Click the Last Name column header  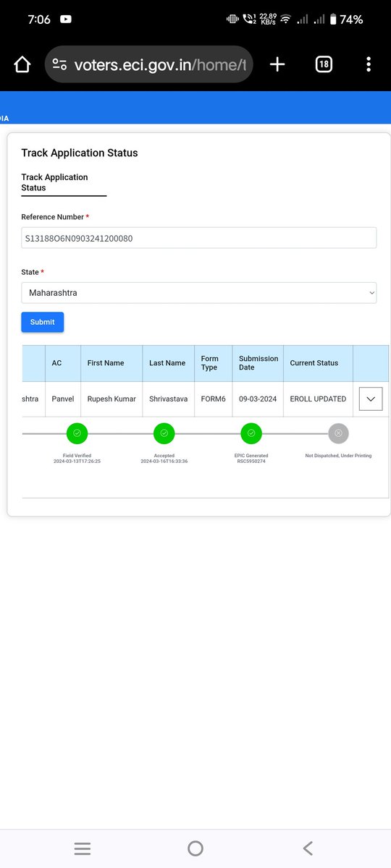168,363
